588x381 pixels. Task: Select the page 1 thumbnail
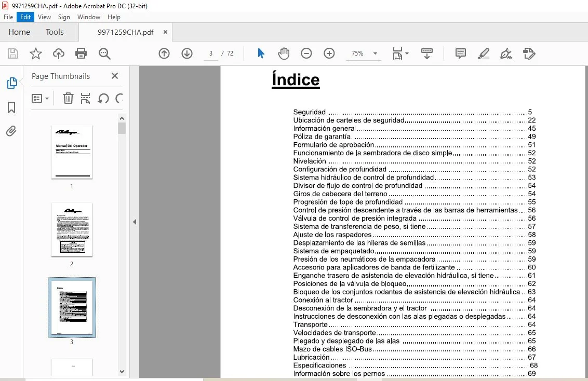72,152
